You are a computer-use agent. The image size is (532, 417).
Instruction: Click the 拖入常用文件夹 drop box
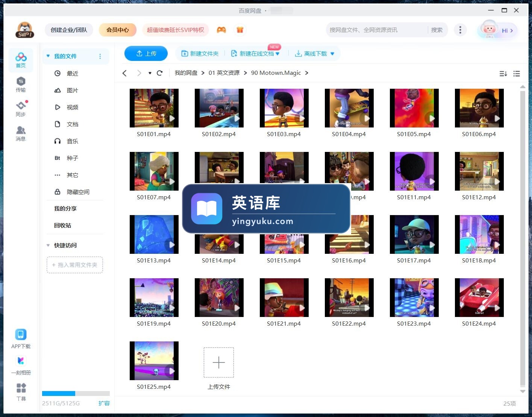(75, 265)
